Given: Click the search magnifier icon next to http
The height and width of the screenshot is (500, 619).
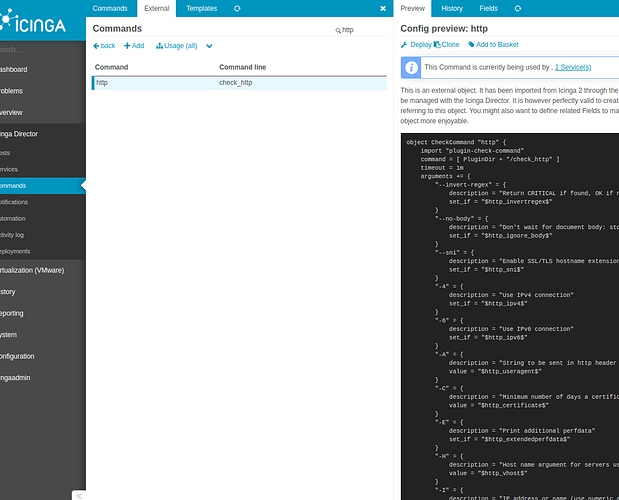Looking at the screenshot, I should 338,30.
